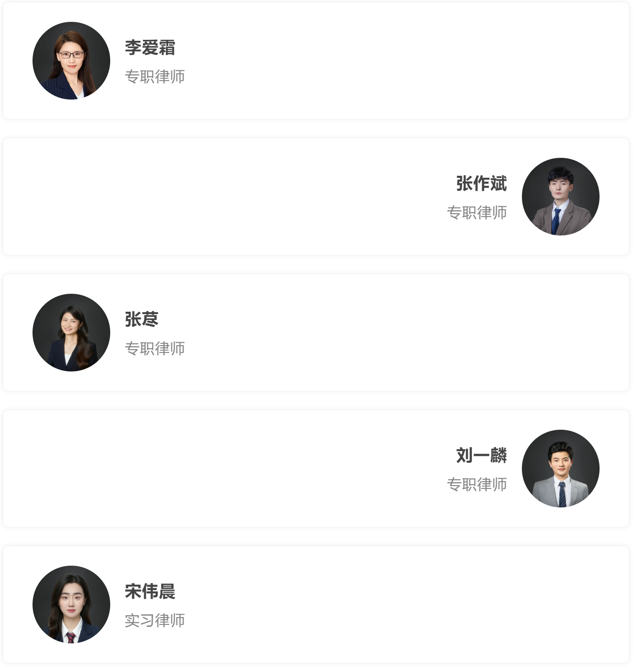The width and height of the screenshot is (635, 672).
Task: Click the profile photo beside 张蒽
Action: [71, 333]
